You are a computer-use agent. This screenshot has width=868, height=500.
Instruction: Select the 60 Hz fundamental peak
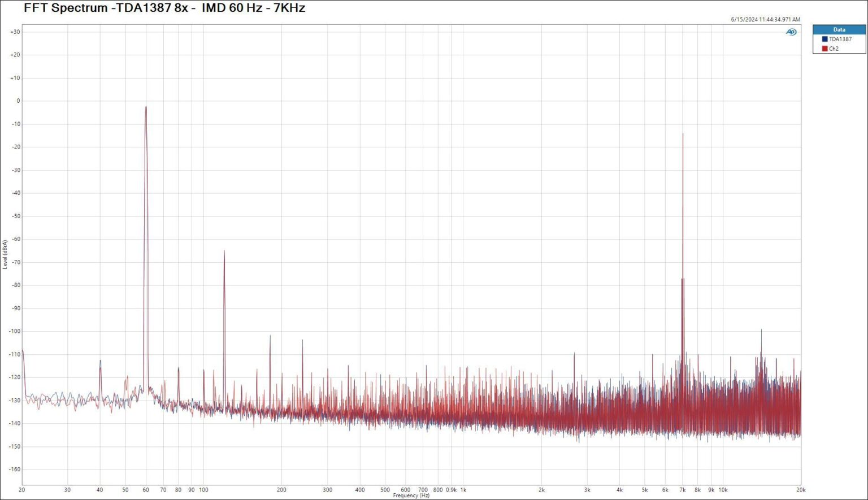[x=146, y=107]
